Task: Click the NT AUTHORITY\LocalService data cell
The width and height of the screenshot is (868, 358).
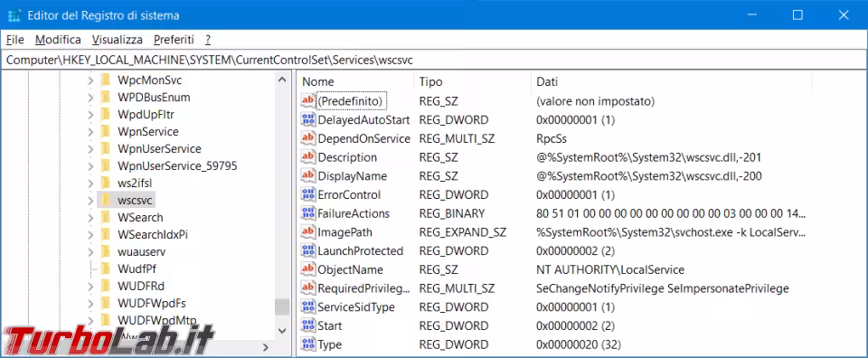Action: pyautogui.click(x=610, y=269)
